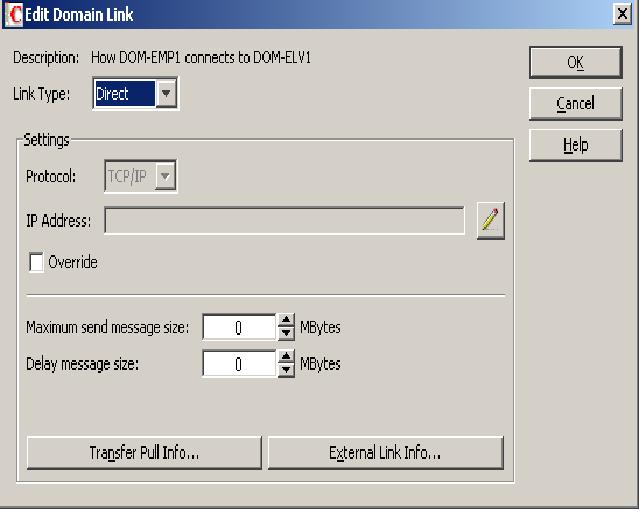The height and width of the screenshot is (512, 640).
Task: Click the Cancel button
Action: click(576, 104)
